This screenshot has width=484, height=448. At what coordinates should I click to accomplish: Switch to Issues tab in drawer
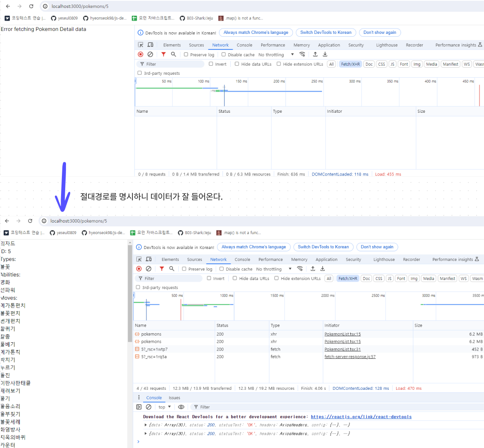pos(175,398)
